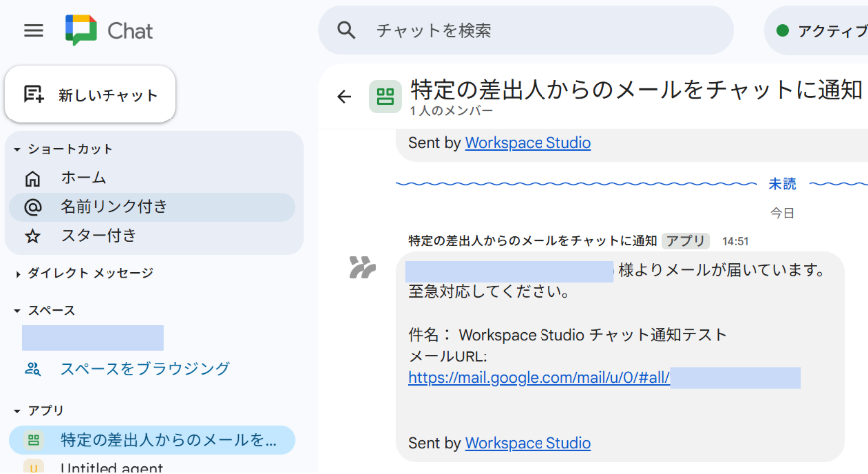The image size is (868, 474).
Task: Select 名前リンク付き mentions shortcut
Action: click(113, 207)
